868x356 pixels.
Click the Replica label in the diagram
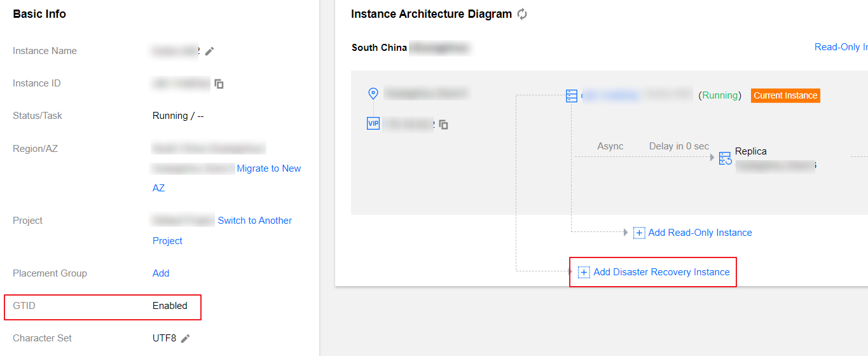[x=751, y=151]
